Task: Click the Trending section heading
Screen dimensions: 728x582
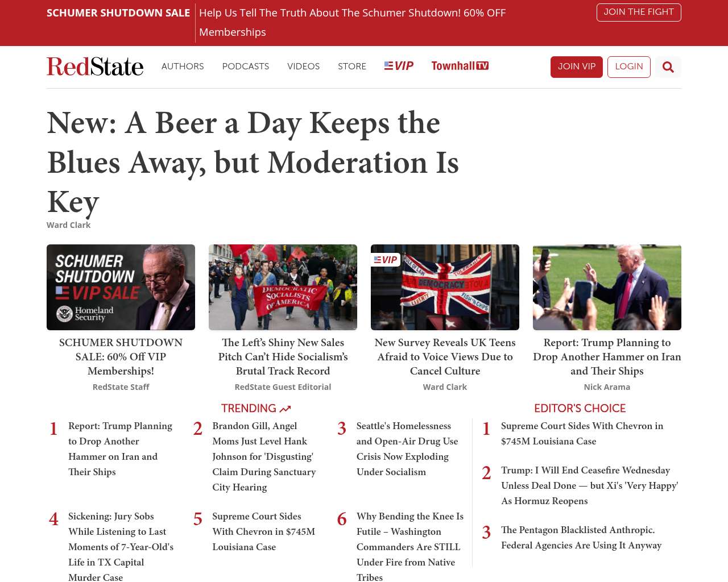Action: (256, 409)
